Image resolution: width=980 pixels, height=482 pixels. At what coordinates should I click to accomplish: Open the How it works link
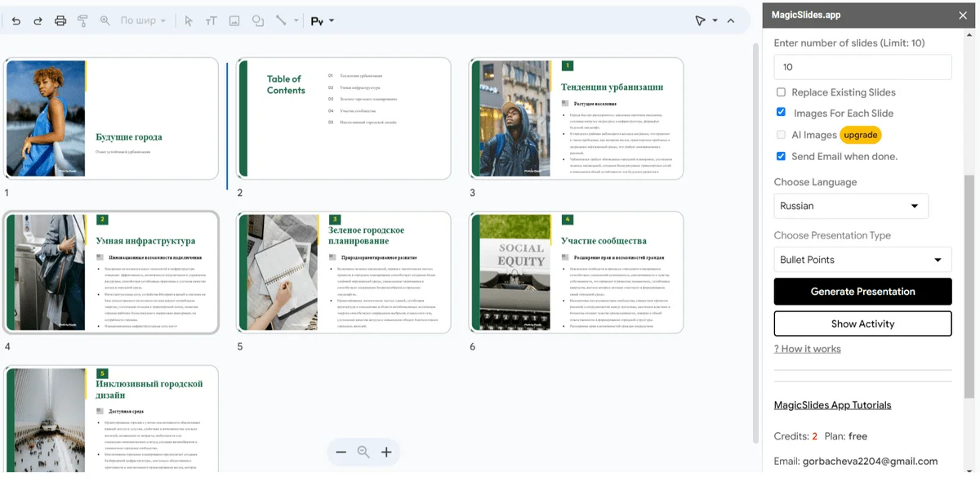[807, 349]
